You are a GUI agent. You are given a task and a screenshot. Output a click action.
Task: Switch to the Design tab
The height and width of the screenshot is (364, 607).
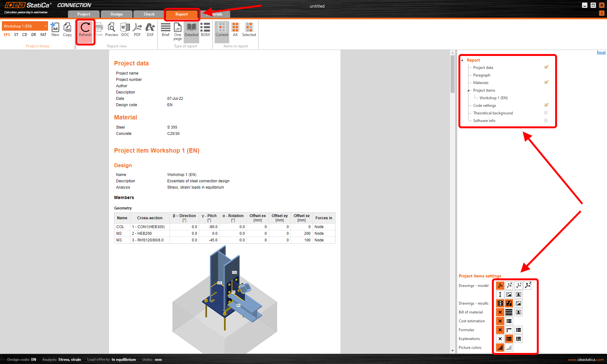click(116, 14)
